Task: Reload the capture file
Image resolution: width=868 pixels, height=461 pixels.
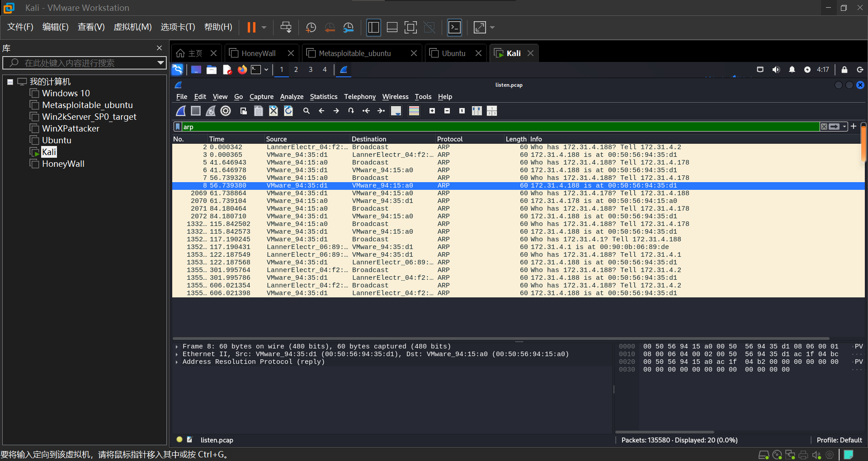Action: (x=288, y=111)
